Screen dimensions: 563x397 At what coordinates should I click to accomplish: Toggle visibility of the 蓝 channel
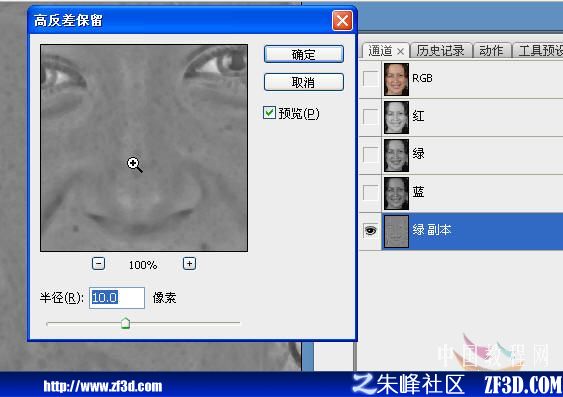(370, 193)
